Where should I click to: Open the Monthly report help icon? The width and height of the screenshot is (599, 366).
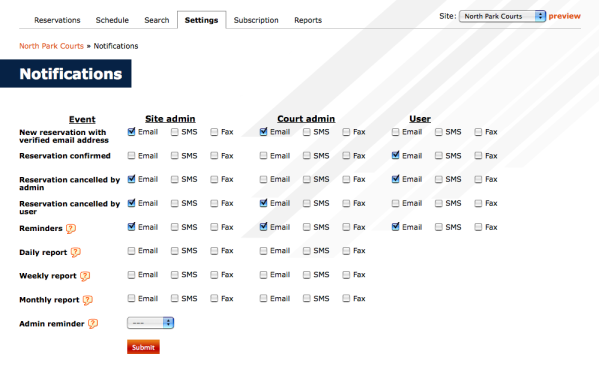click(x=88, y=300)
